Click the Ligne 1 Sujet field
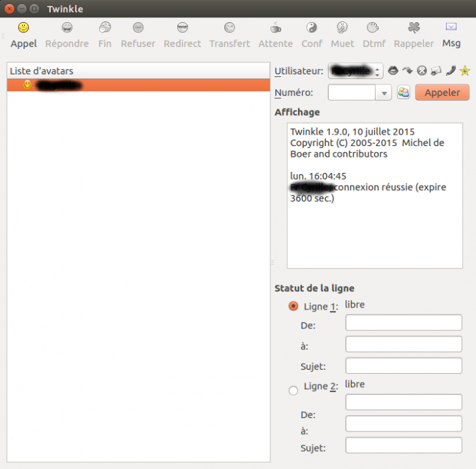476x469 pixels. [x=404, y=366]
